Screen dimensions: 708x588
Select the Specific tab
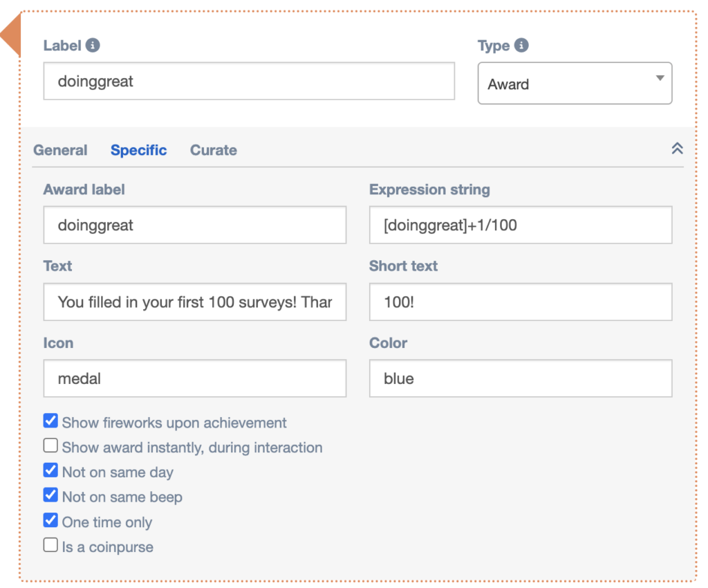tap(138, 150)
